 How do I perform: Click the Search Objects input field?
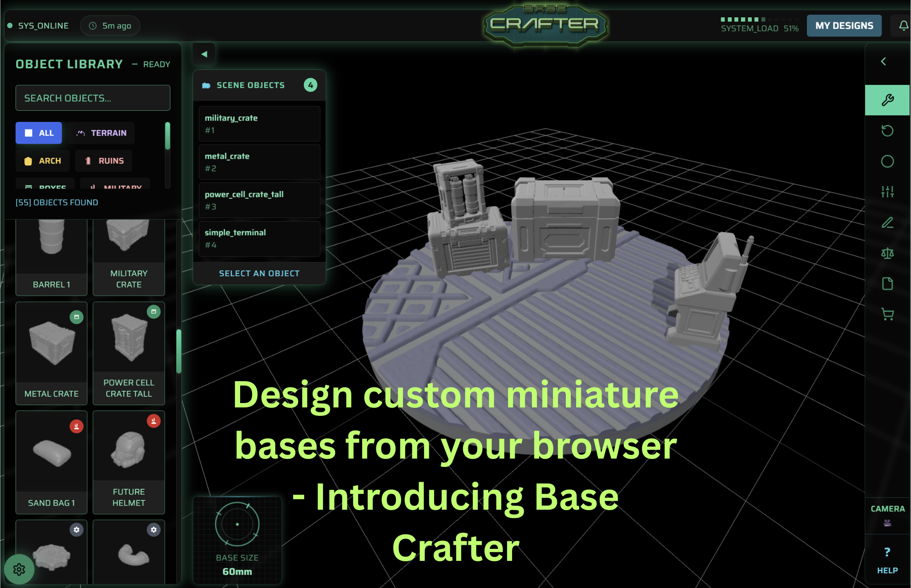click(93, 98)
